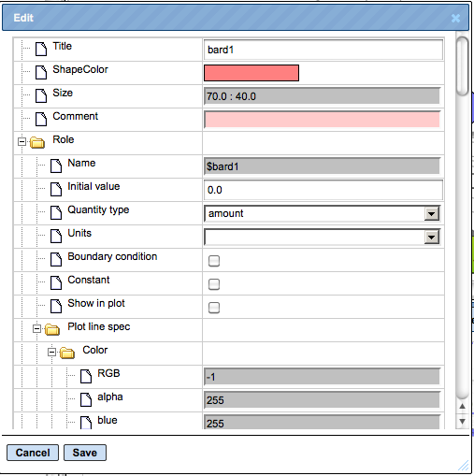Click the blue value field 255

point(323,422)
